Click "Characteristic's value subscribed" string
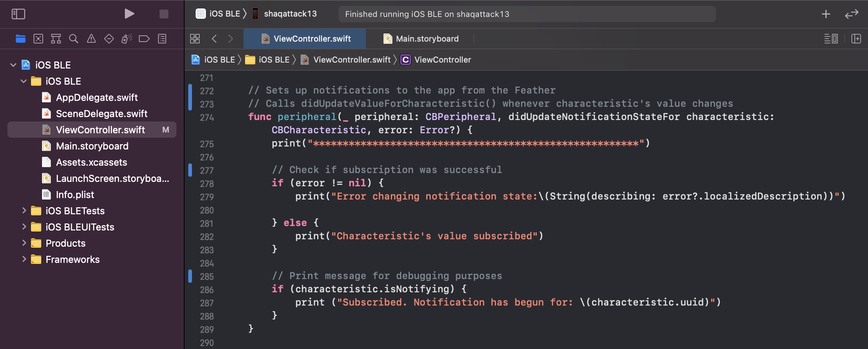This screenshot has height=349, width=868. click(x=434, y=236)
